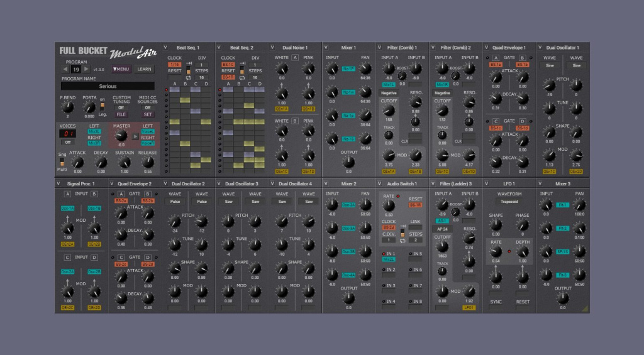Open the Nz-1P input source in Mixer 1
The width and height of the screenshot is (644, 355).
(348, 68)
